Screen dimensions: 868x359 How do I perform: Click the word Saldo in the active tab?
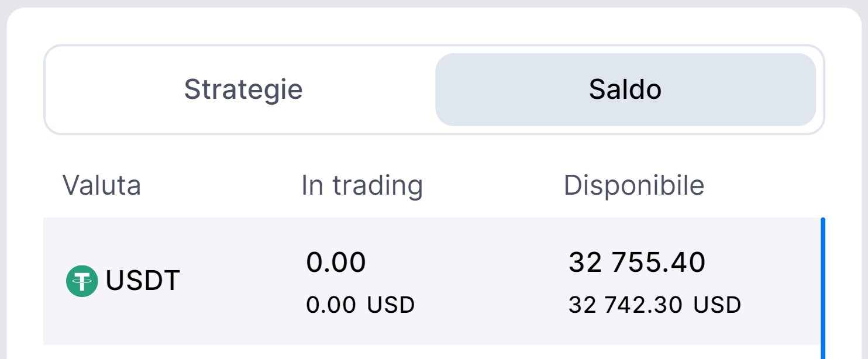(625, 89)
